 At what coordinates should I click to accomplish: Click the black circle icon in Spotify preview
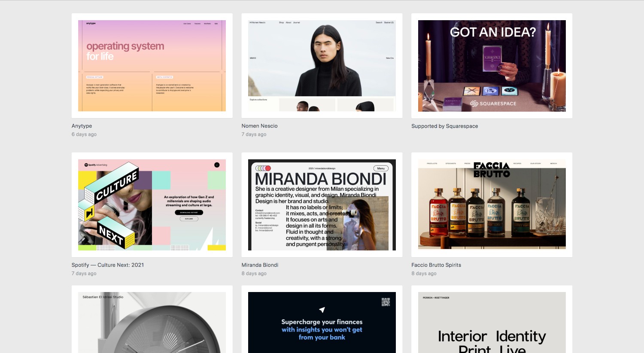(217, 165)
